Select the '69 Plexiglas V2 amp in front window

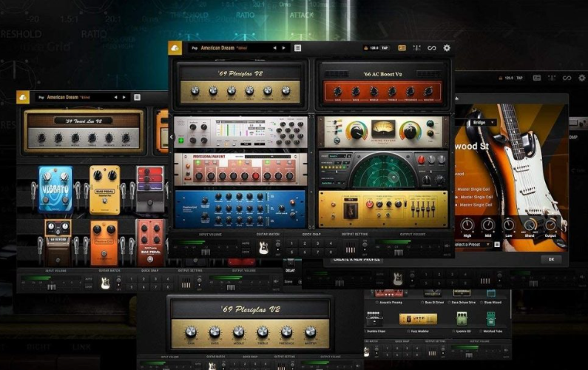click(240, 84)
